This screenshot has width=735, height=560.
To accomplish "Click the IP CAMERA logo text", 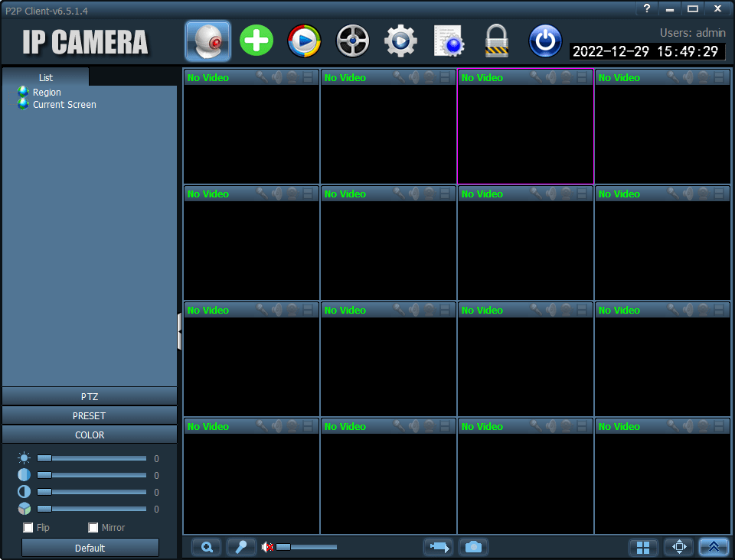I will 85,42.
